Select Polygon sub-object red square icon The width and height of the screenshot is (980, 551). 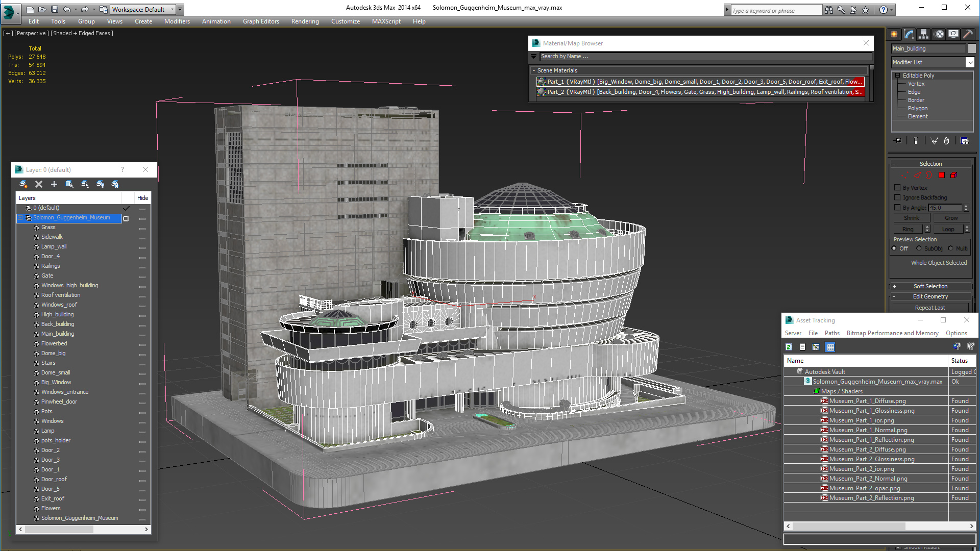942,175
